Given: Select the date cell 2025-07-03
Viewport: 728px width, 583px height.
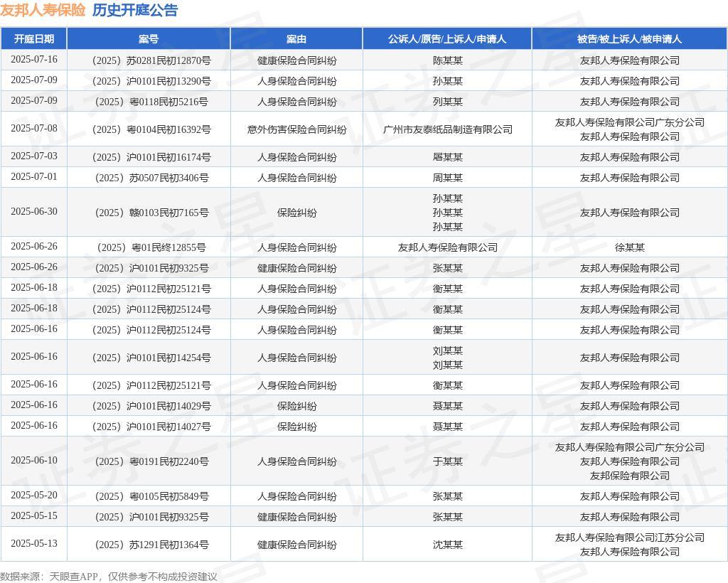Looking at the screenshot, I should click(x=34, y=156).
